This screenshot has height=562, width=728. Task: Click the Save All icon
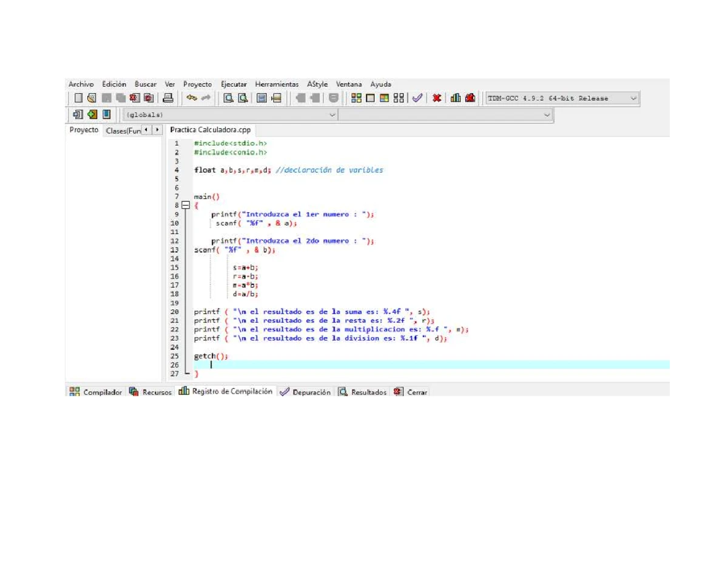tap(121, 98)
